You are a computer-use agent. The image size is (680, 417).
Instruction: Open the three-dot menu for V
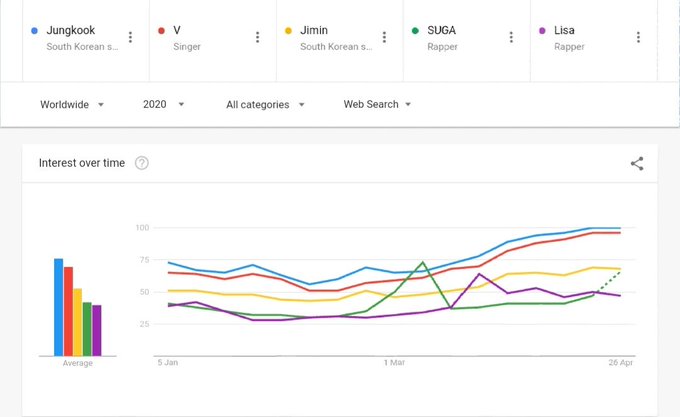click(x=257, y=37)
